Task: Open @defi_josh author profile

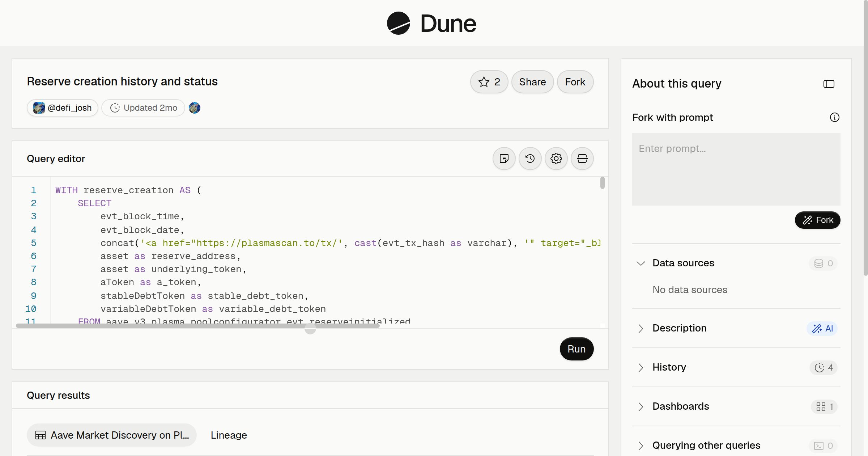Action: (63, 108)
